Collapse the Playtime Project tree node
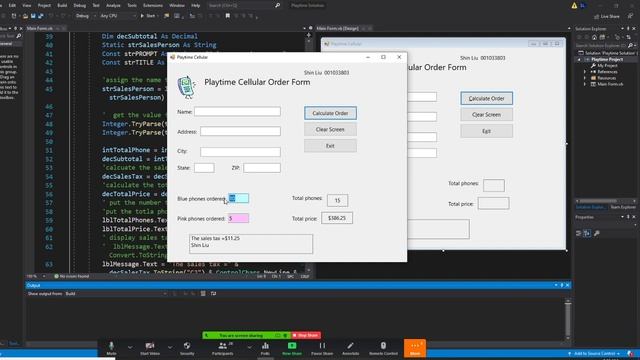Viewport: 640px width, 360px height. click(579, 60)
